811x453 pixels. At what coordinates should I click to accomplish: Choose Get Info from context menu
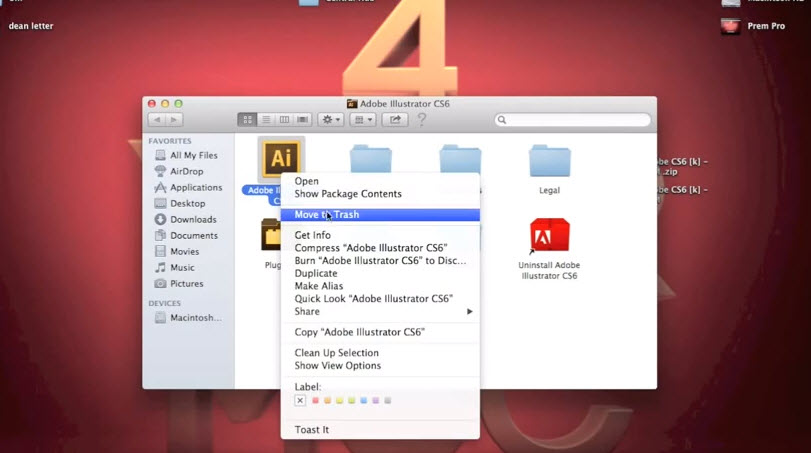coord(380,235)
